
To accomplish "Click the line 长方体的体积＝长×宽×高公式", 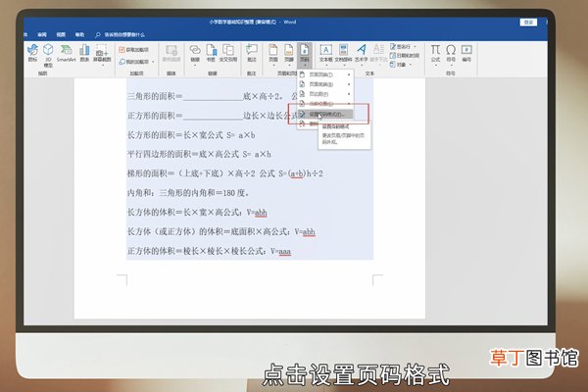I will click(197, 213).
